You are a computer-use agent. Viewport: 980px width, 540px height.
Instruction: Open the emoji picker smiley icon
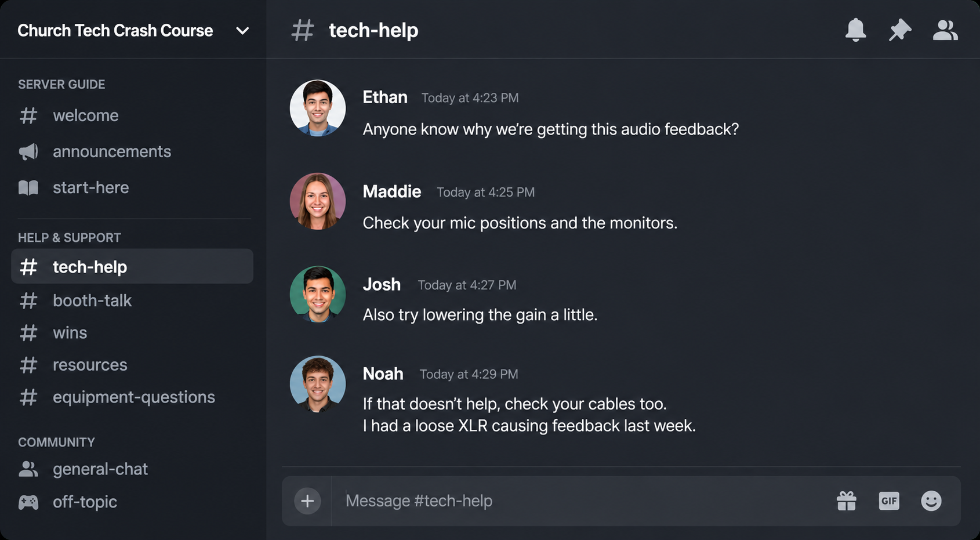click(x=931, y=501)
